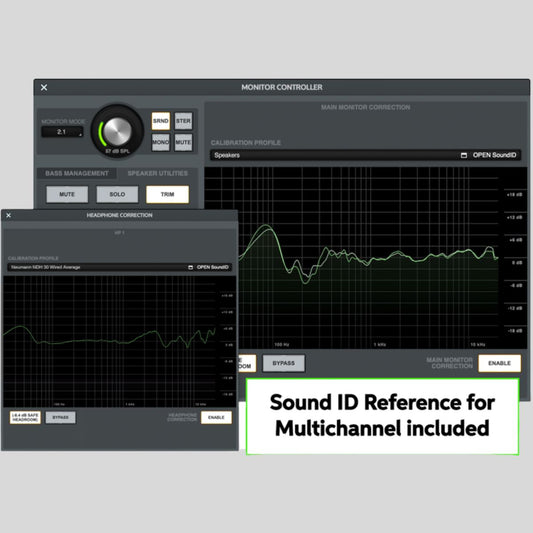Click the 1 kHz label on main graph
Screen dimensions: 533x533
pyautogui.click(x=380, y=344)
